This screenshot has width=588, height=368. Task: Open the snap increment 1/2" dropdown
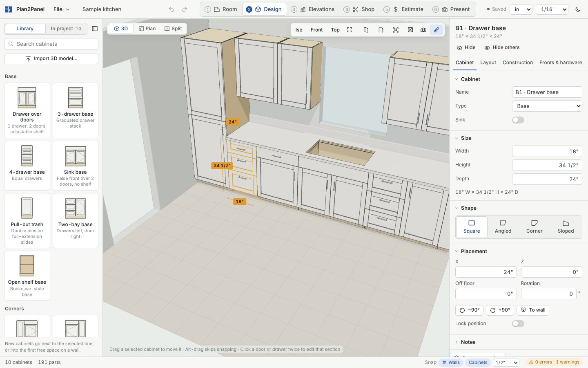[506, 363]
